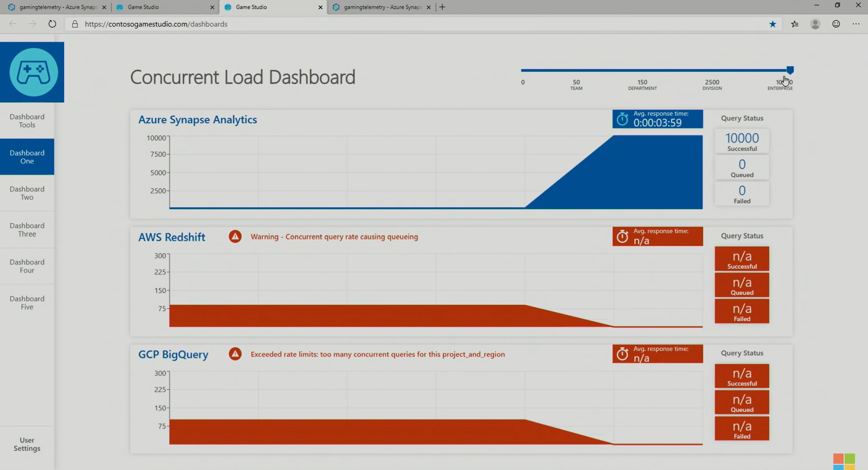Click Synapse 0 Failed status tile
Image resolution: width=868 pixels, height=470 pixels.
click(x=742, y=194)
